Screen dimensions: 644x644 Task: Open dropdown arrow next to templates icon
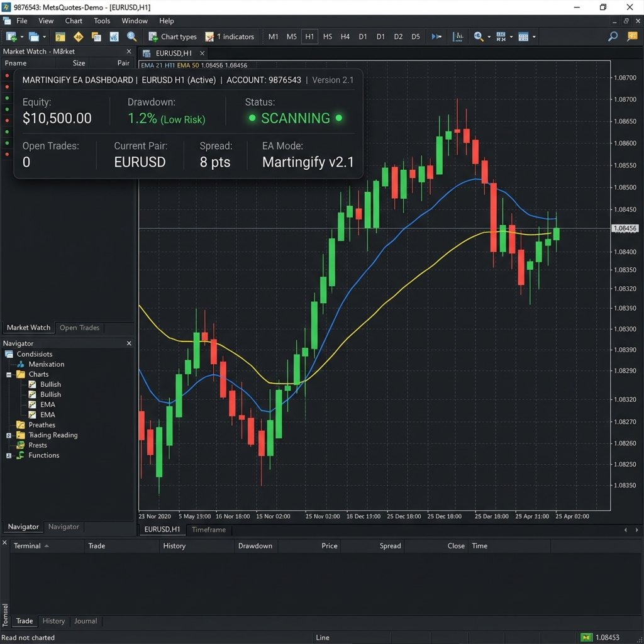tap(534, 36)
